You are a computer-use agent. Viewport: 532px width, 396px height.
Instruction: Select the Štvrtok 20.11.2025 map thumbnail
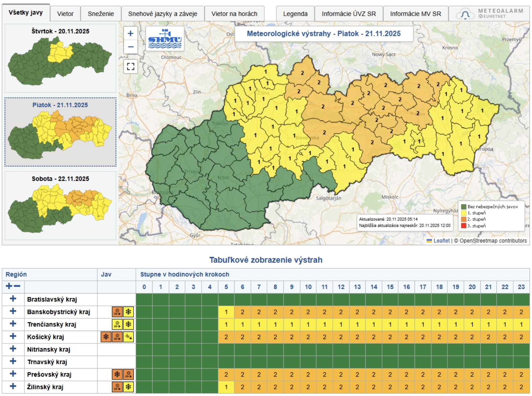click(x=60, y=58)
